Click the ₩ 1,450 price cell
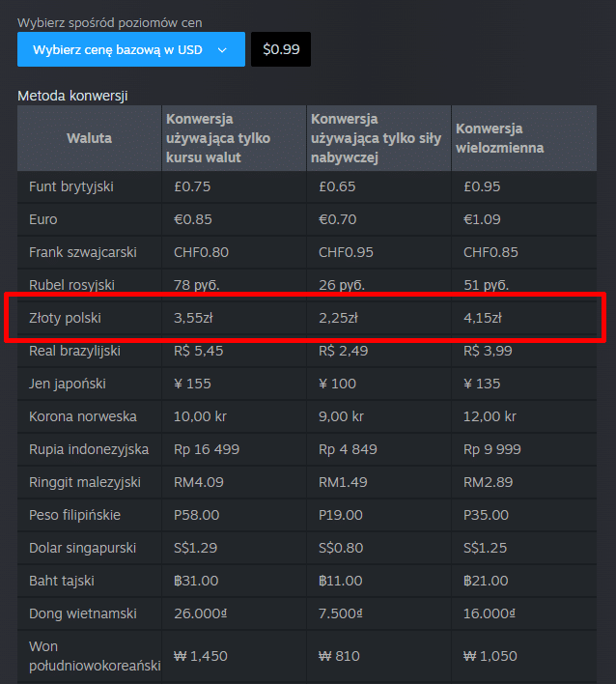Screen dimensions: 616x684 pos(201,656)
